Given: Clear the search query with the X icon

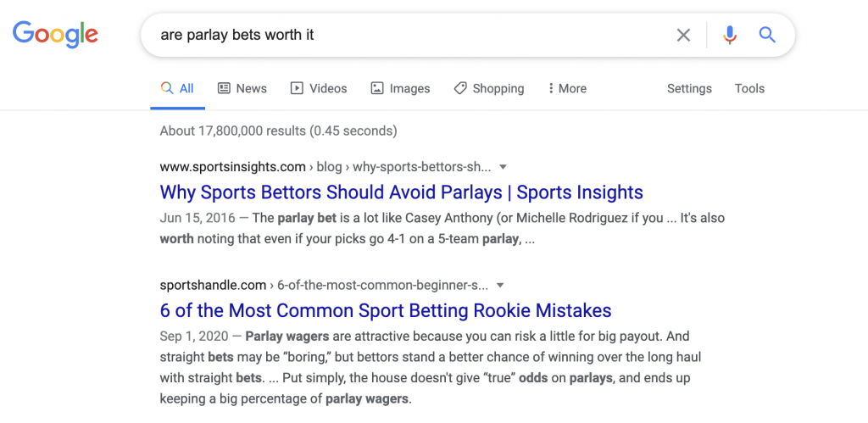Looking at the screenshot, I should (684, 36).
